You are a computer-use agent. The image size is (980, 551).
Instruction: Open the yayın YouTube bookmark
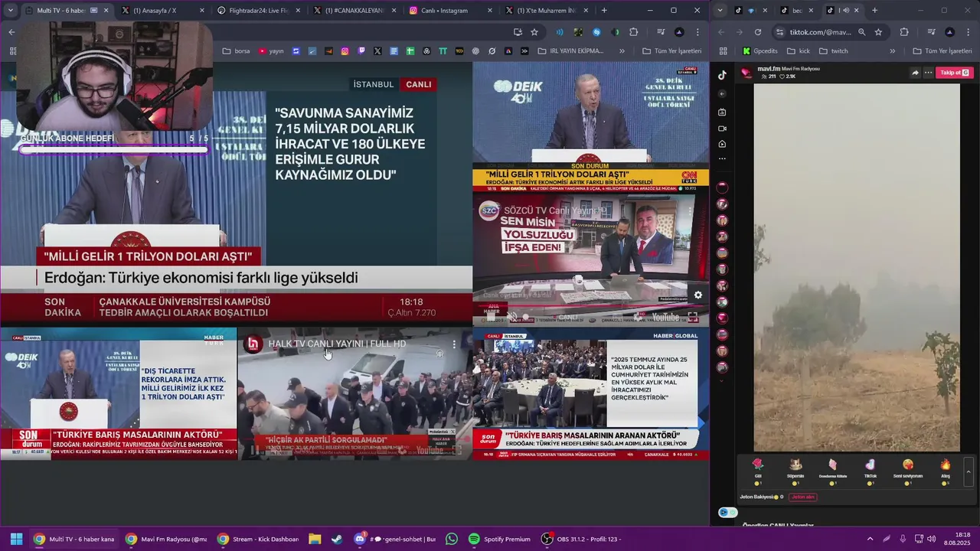[271, 51]
